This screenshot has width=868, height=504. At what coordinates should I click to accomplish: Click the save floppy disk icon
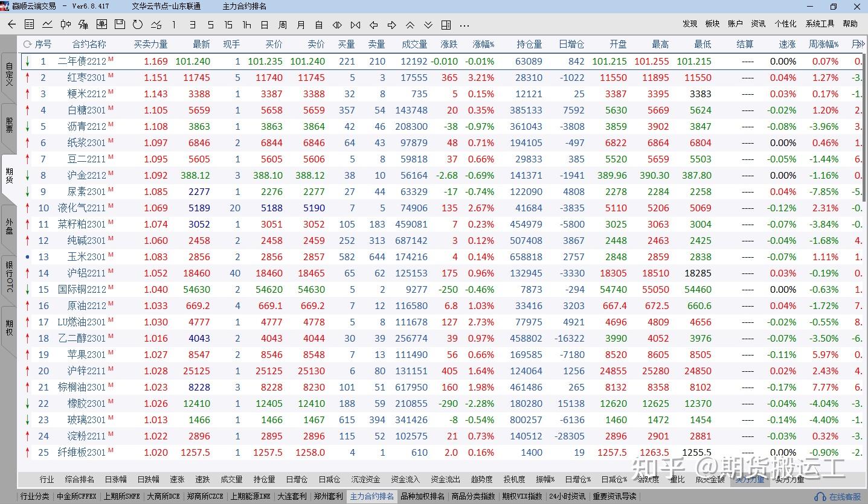[120, 25]
